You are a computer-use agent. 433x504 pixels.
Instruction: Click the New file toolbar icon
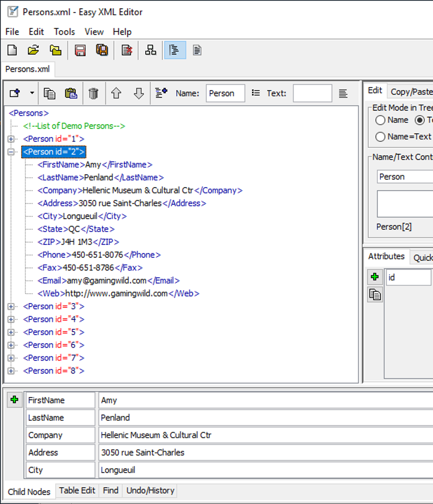point(12,50)
